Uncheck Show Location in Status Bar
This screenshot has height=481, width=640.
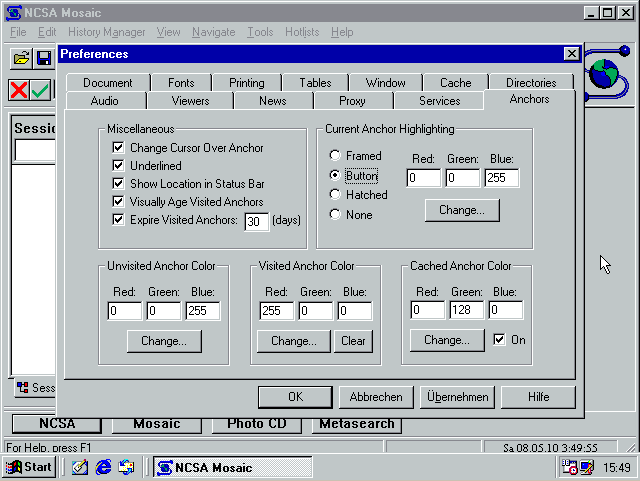click(118, 183)
